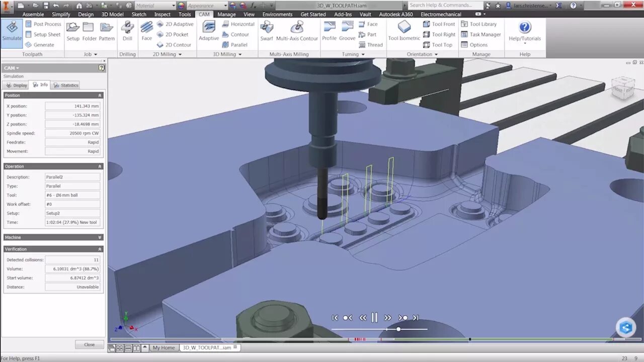Viewport: 644px width, 362px height.
Task: Click the share overlay button
Action: pyautogui.click(x=626, y=328)
